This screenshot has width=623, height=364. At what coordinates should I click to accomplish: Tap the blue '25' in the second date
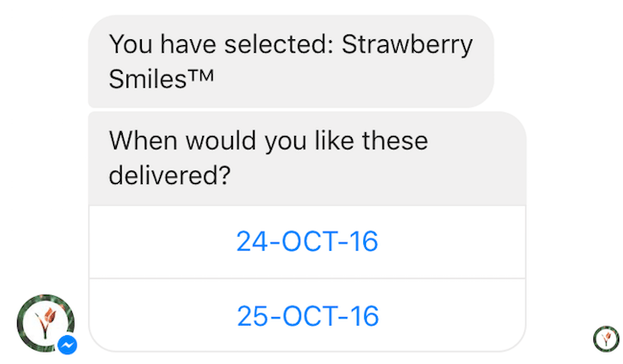252,316
